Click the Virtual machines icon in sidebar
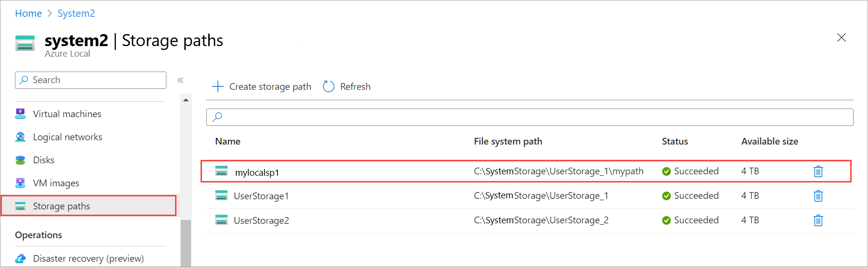 pos(20,114)
